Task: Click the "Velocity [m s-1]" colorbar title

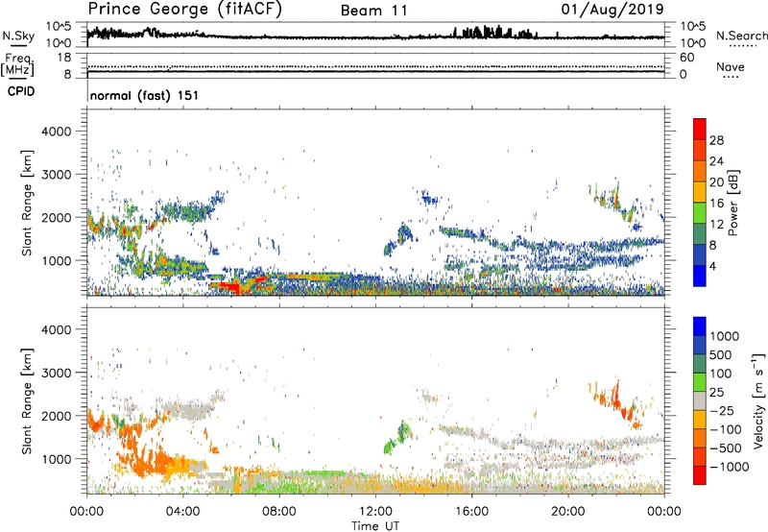Action: pos(758,400)
